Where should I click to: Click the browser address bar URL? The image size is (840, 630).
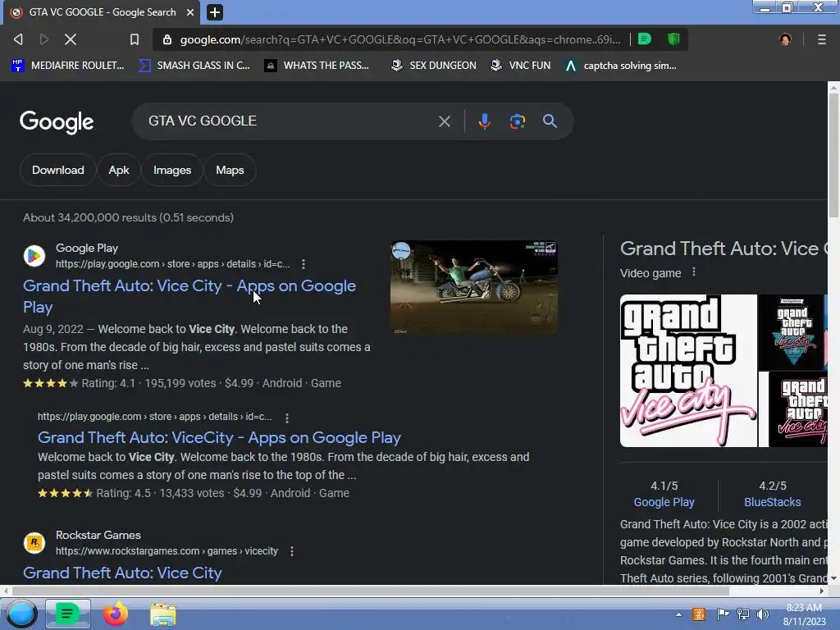click(400, 39)
